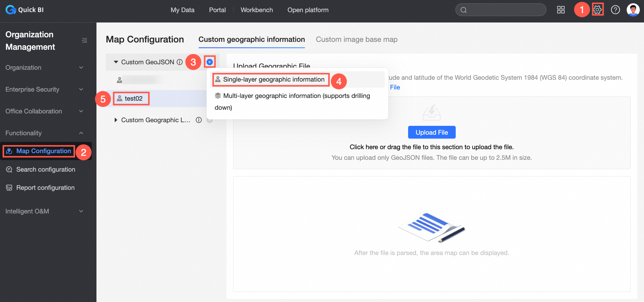Switch to Custom image base map tab

[x=357, y=39]
